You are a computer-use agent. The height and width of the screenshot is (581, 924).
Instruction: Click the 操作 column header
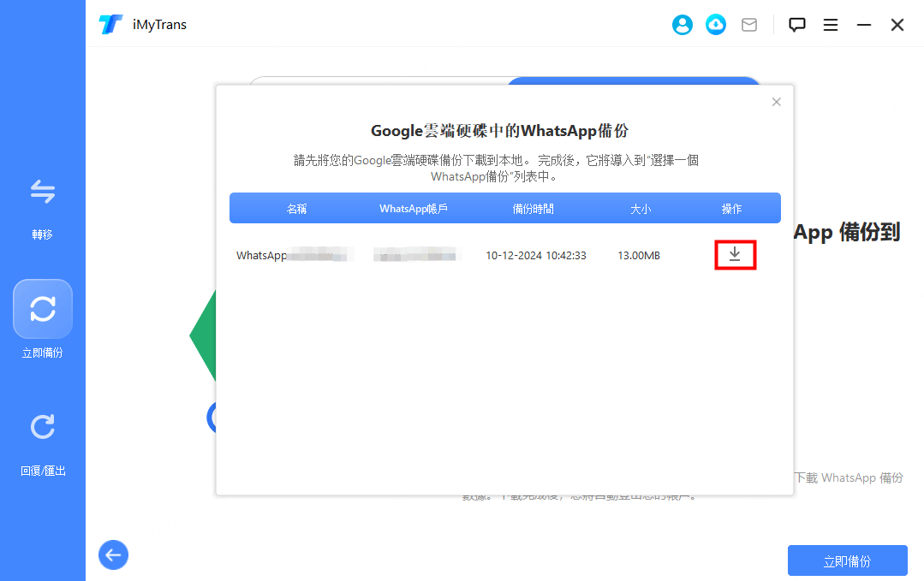pyautogui.click(x=731, y=209)
